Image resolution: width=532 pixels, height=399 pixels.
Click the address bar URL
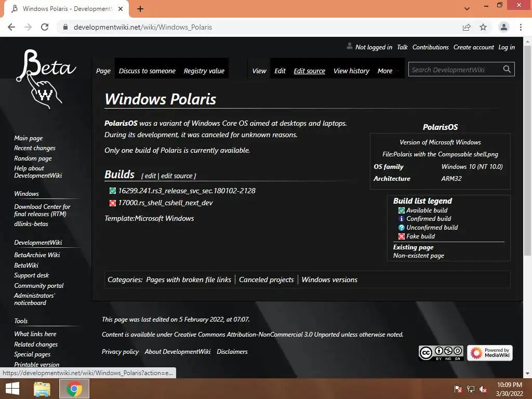[142, 27]
